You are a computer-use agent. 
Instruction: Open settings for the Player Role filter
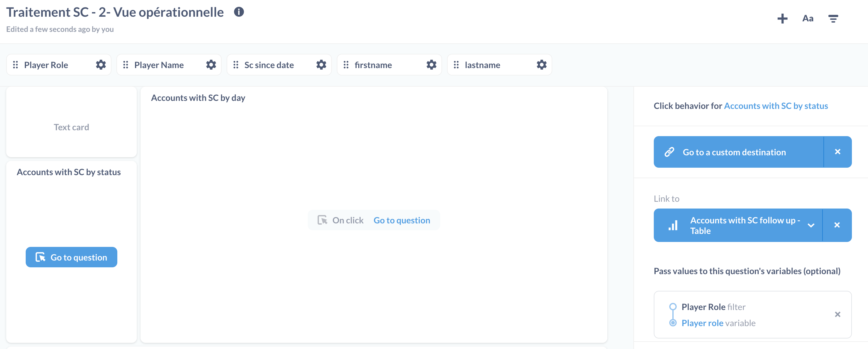pos(100,65)
